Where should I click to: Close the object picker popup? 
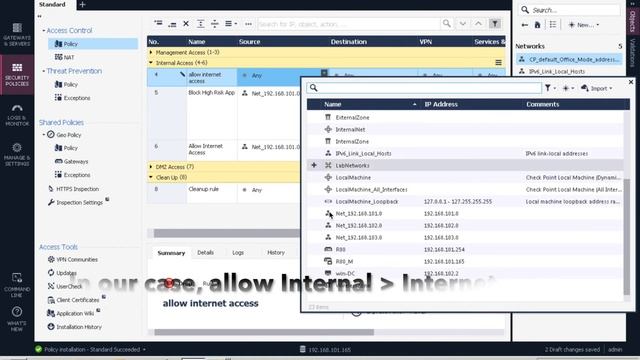[631, 82]
